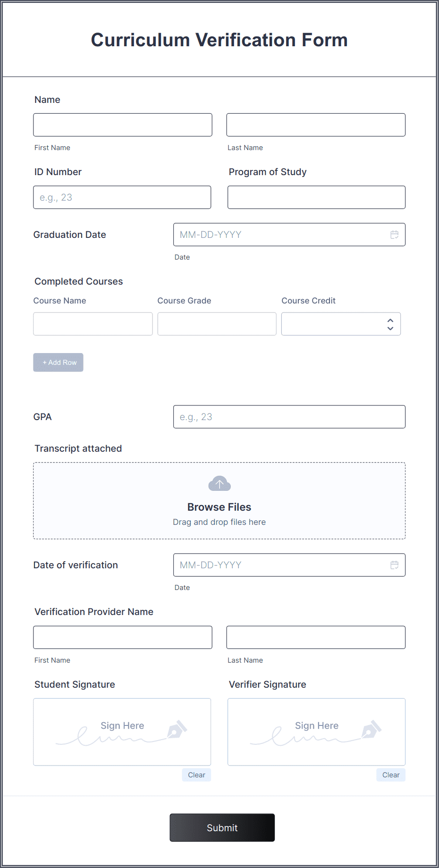Image resolution: width=439 pixels, height=868 pixels.
Task: Open Browse Files to attach transcript
Action: click(x=219, y=507)
